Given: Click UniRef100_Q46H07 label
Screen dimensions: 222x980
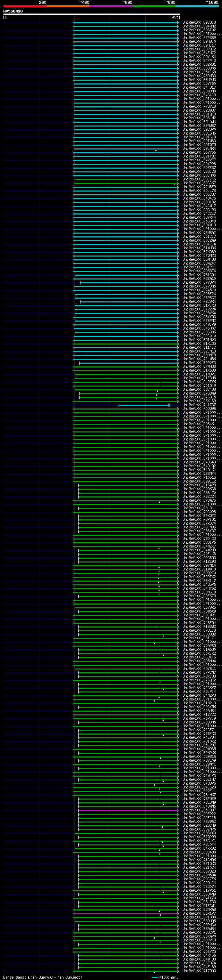Looking at the screenshot, I should pyautogui.click(x=199, y=328).
